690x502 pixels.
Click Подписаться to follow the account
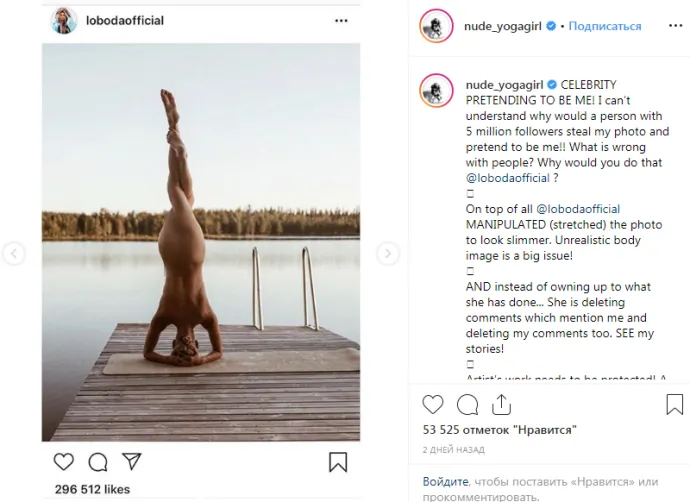click(605, 26)
